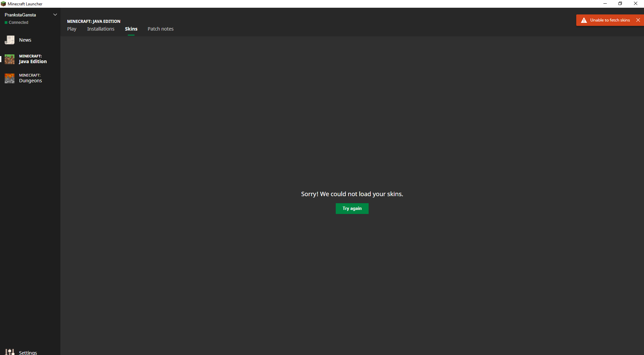Dismiss the 'Unable to fetch skins' notification
The height and width of the screenshot is (355, 644).
point(638,20)
